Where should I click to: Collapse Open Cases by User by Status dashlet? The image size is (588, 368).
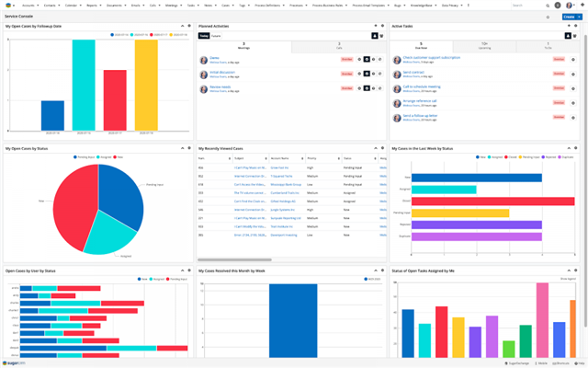pos(182,270)
